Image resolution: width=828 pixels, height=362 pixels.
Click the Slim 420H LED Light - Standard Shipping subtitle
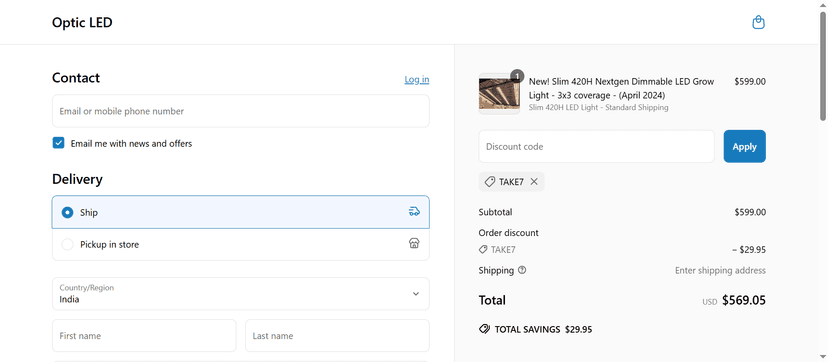(598, 107)
